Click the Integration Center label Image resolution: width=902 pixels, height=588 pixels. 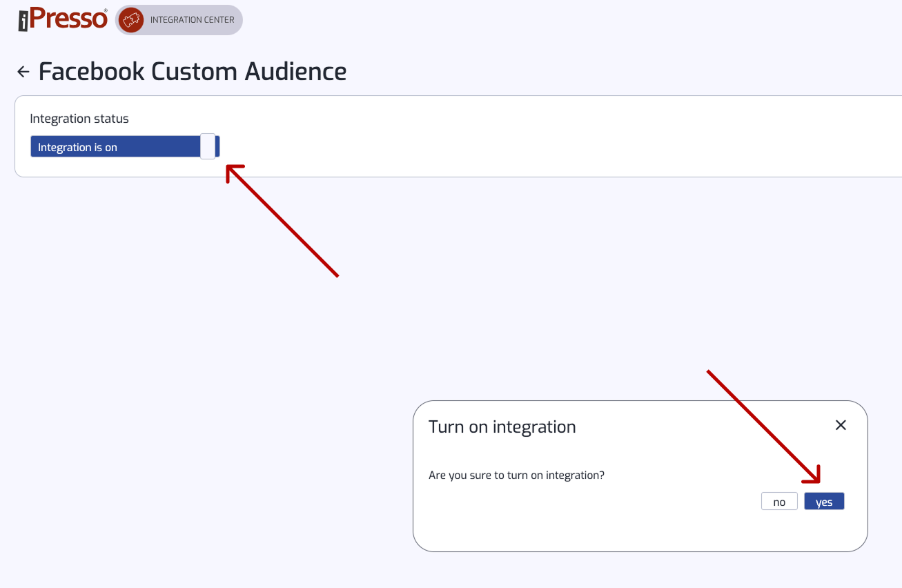tap(192, 20)
